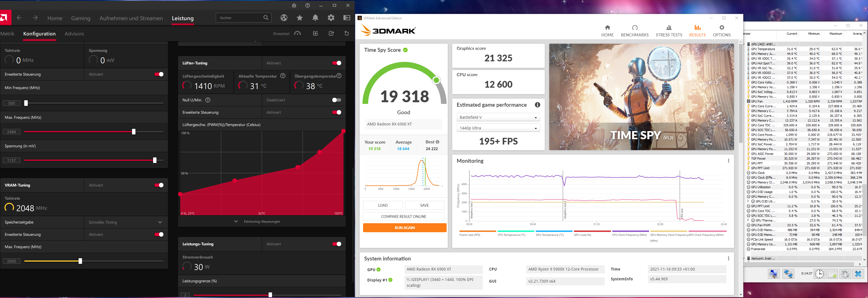Enable the Null U/Min. switch
The image size is (868, 298).
coord(337,100)
